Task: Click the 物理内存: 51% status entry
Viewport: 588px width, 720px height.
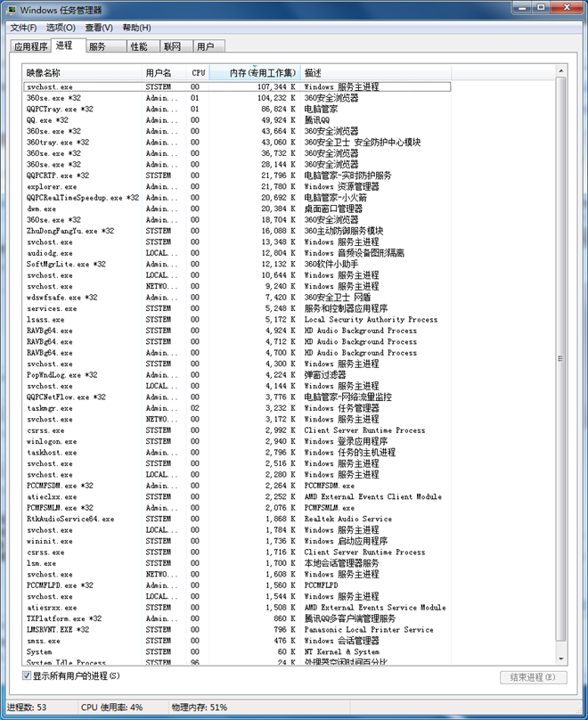Action: click(x=200, y=708)
